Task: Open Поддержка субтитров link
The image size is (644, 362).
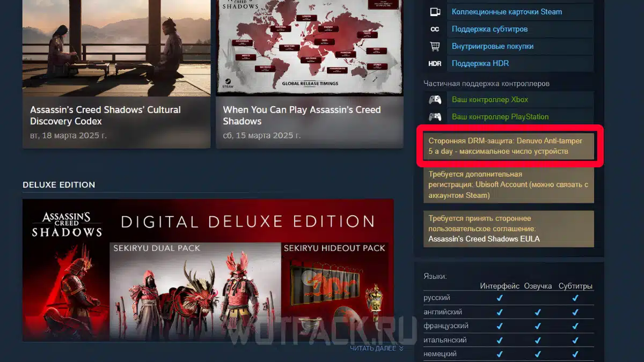Action: [489, 29]
